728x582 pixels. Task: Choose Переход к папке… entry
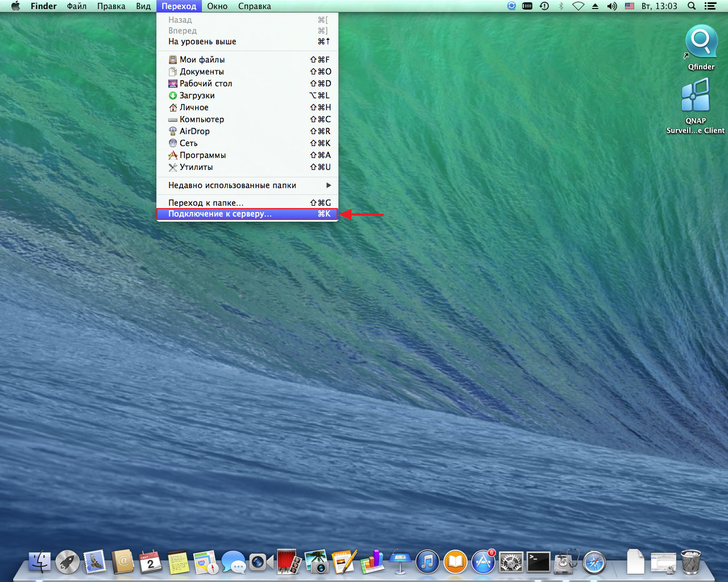point(247,203)
